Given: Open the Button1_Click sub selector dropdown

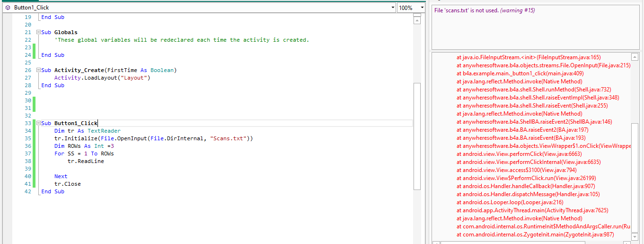Looking at the screenshot, I should pyautogui.click(x=393, y=8).
